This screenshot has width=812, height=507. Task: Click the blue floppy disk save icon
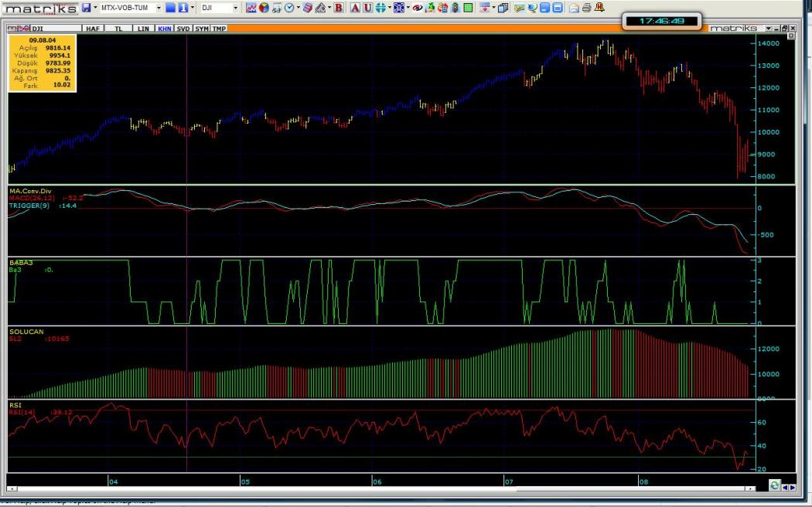86,8
